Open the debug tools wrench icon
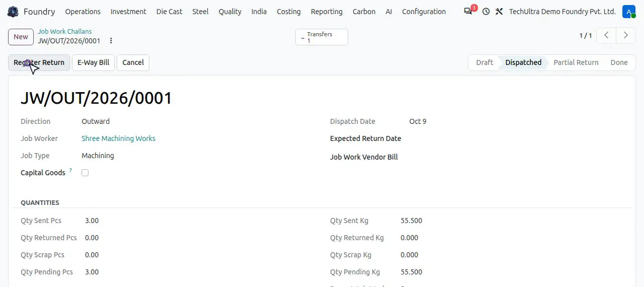The image size is (644, 287). [x=499, y=12]
